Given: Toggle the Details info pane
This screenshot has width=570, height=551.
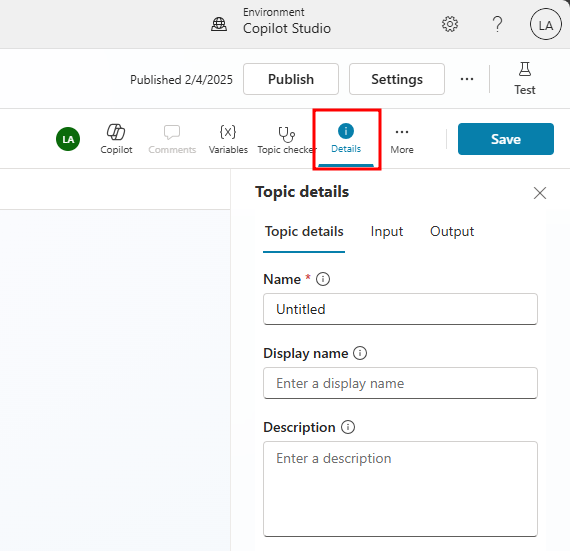Looking at the screenshot, I should 346,139.
